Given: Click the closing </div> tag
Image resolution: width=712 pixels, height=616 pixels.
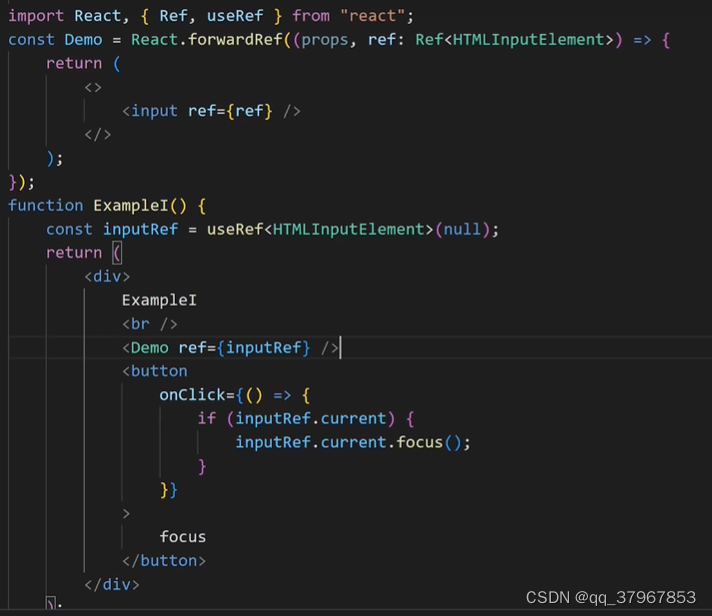Looking at the screenshot, I should (112, 584).
